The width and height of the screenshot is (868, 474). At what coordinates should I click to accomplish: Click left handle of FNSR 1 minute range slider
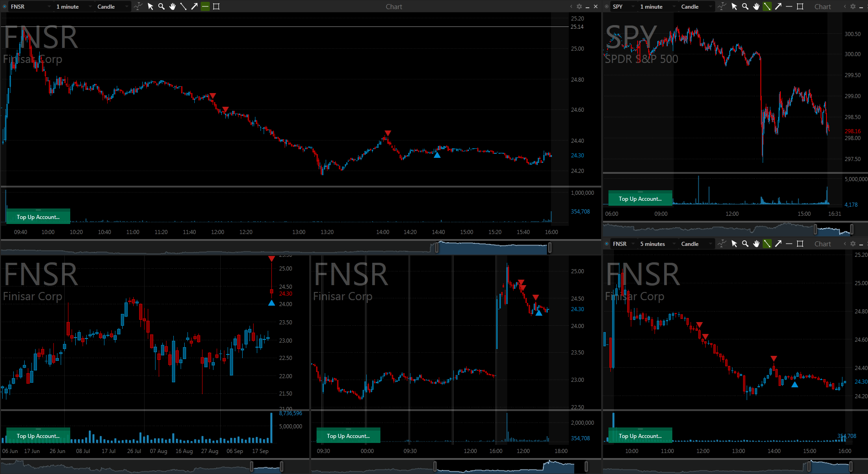[x=437, y=248]
